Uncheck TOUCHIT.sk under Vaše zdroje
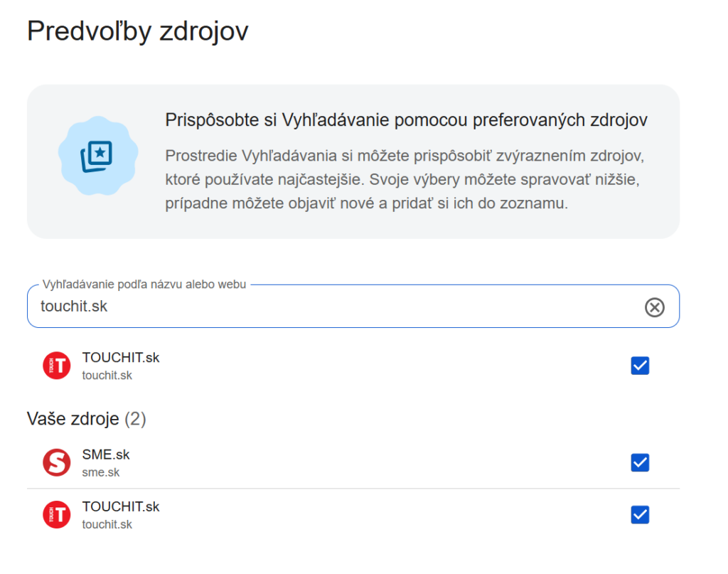728x574 pixels. click(x=640, y=514)
